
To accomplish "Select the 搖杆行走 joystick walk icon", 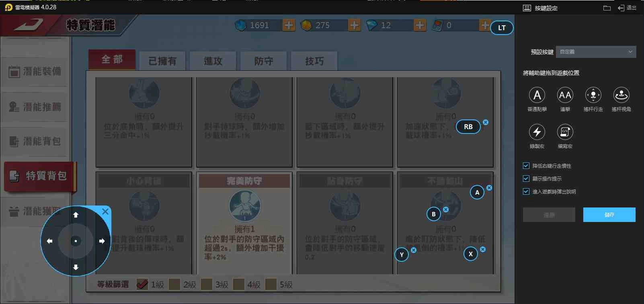I will pyautogui.click(x=593, y=95).
